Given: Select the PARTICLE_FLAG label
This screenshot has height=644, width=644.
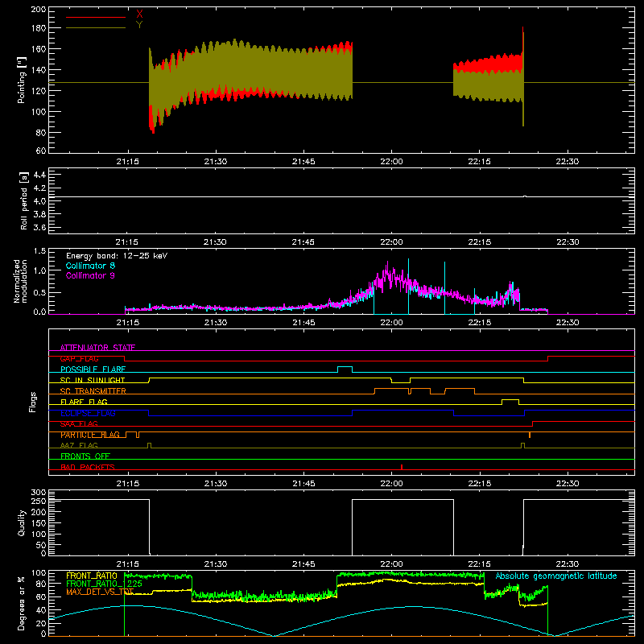Looking at the screenshot, I should pyautogui.click(x=90, y=435).
